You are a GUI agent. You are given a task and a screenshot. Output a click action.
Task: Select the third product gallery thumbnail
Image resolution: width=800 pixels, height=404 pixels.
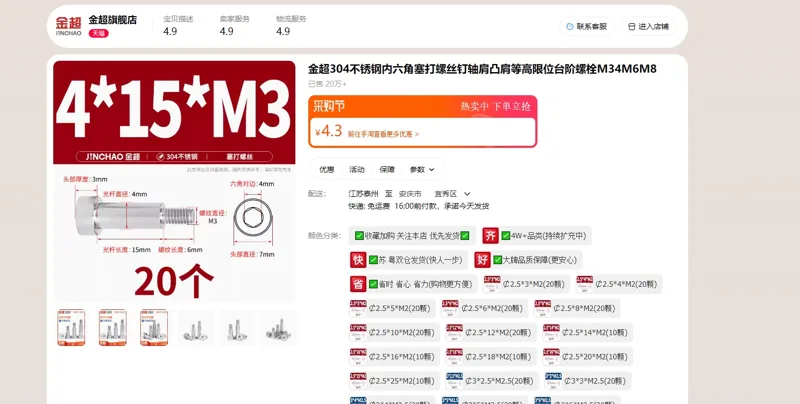tap(154, 327)
